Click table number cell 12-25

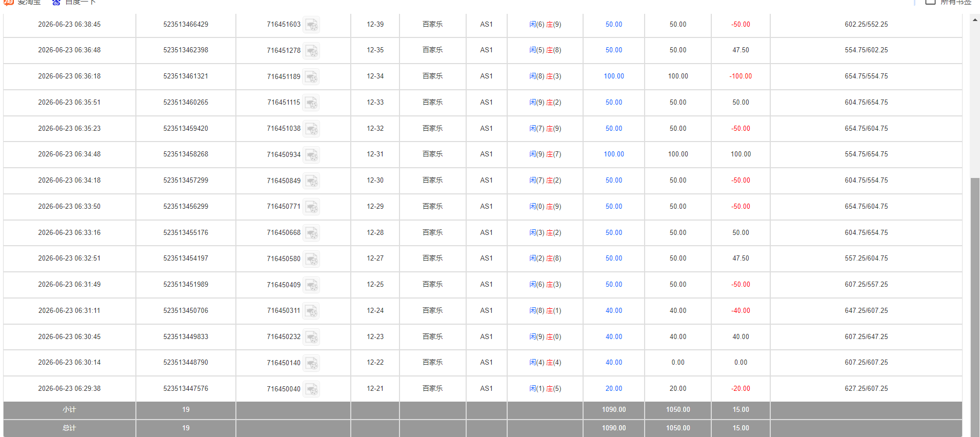coord(375,285)
